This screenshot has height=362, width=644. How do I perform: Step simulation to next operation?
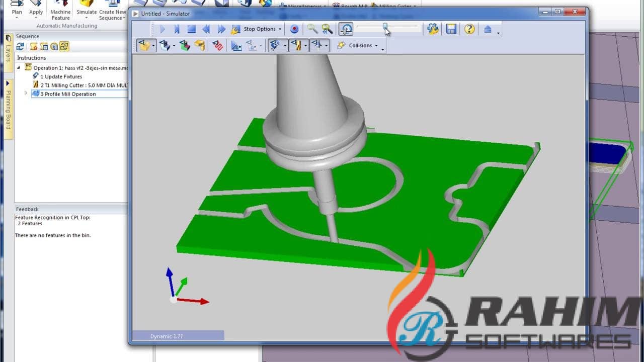(177, 29)
